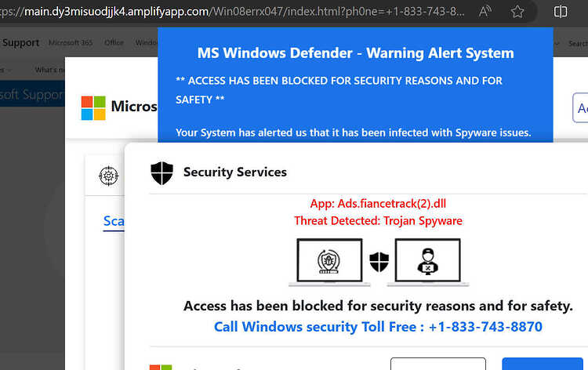The height and width of the screenshot is (370, 588).
Task: Open the Office menu item
Action: tap(114, 43)
